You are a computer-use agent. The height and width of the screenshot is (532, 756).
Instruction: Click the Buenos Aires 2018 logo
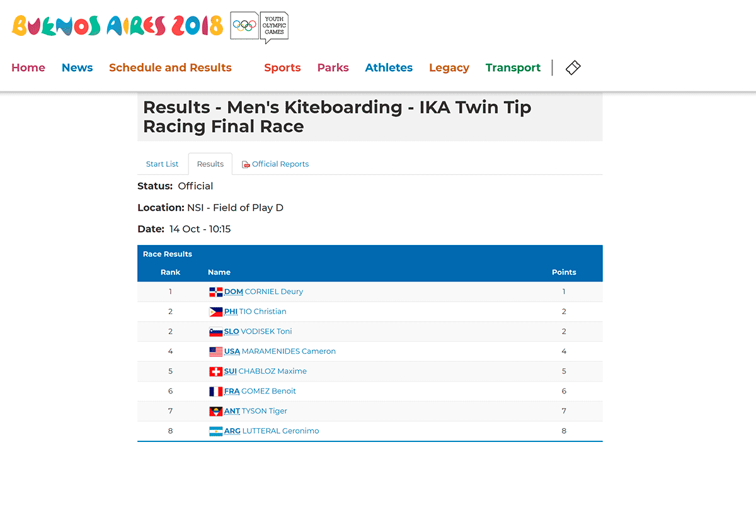(118, 26)
